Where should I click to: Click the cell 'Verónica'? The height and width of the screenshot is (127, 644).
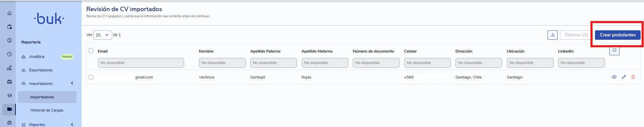[206, 77]
